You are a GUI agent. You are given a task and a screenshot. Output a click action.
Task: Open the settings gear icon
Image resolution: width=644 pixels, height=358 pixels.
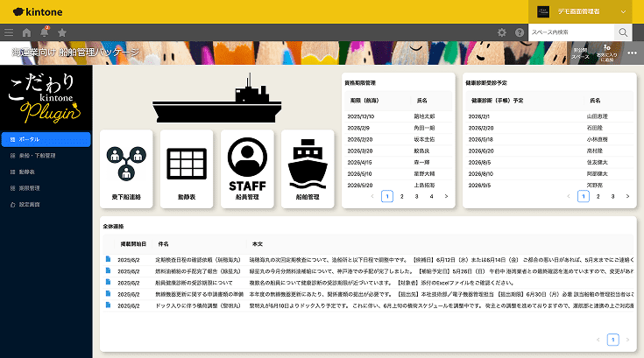pyautogui.click(x=502, y=32)
